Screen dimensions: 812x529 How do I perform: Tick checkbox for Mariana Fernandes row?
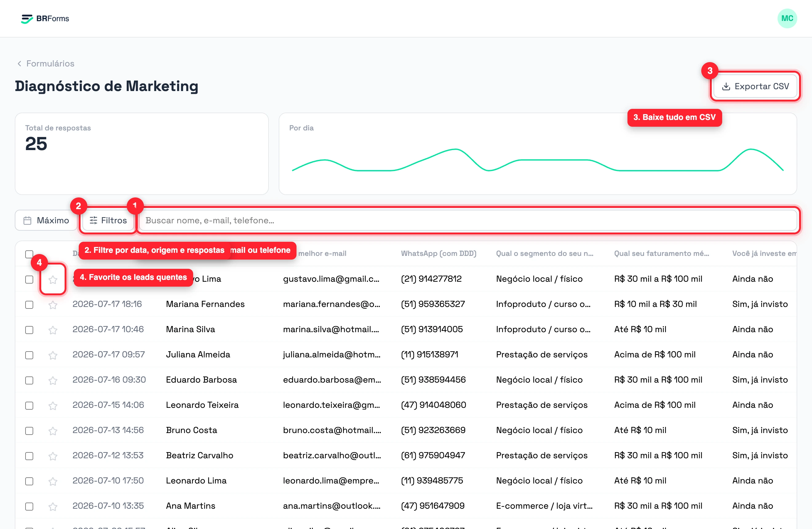click(x=29, y=304)
